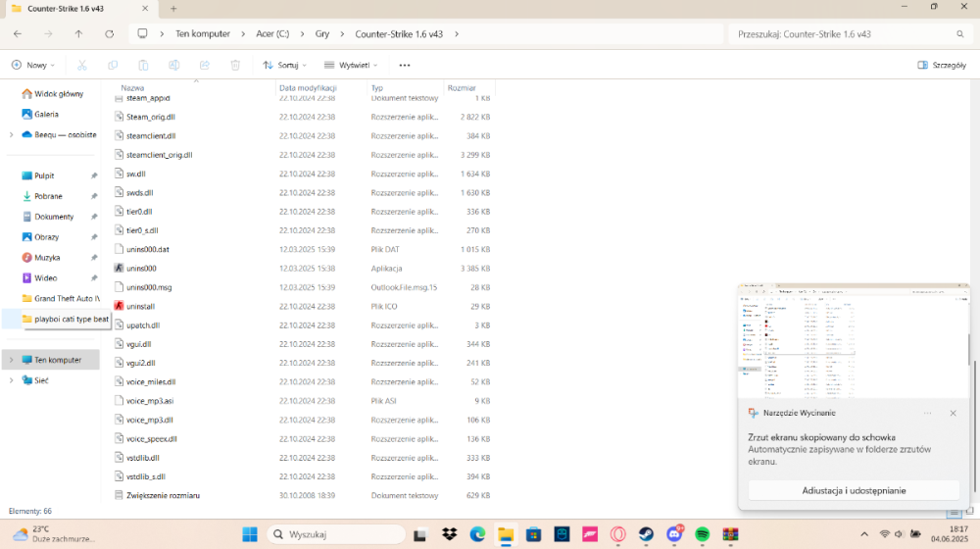Screen dimensions: 980x549
Task: Click the search magnifier icon
Action: [x=960, y=34]
